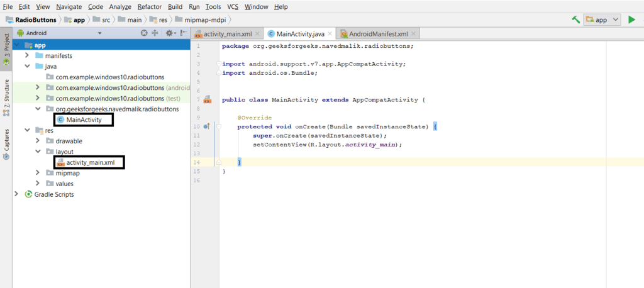Click the hide Project panel icon

click(182, 33)
